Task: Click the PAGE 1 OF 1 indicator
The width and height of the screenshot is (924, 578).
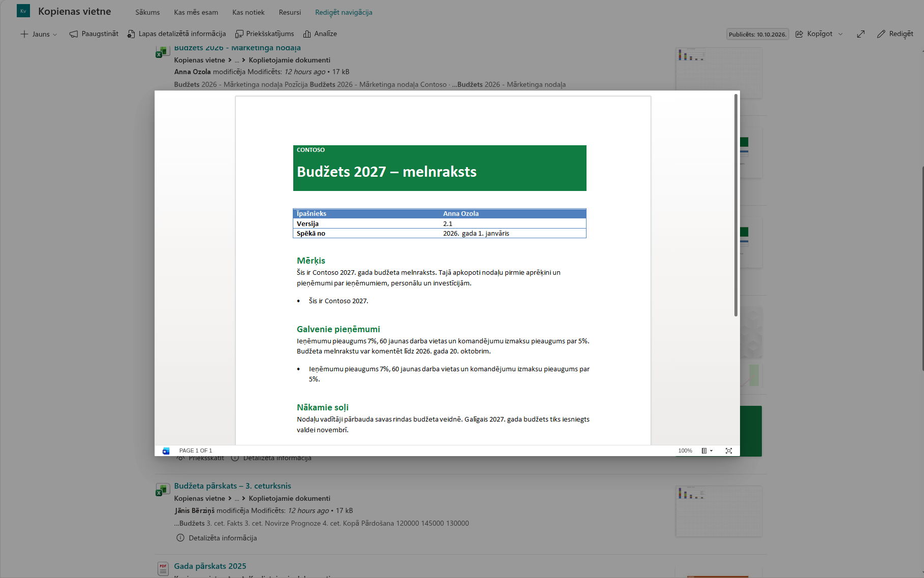Action: pyautogui.click(x=196, y=451)
